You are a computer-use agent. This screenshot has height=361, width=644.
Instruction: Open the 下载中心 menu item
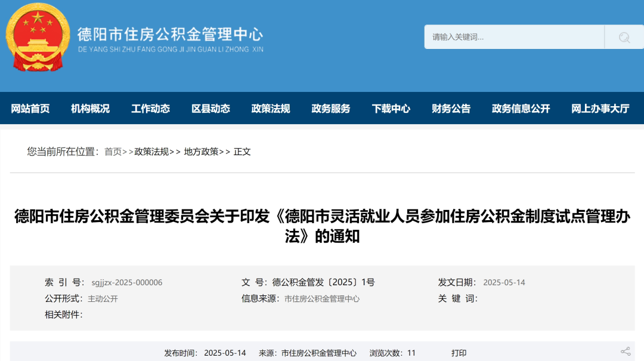coord(391,109)
